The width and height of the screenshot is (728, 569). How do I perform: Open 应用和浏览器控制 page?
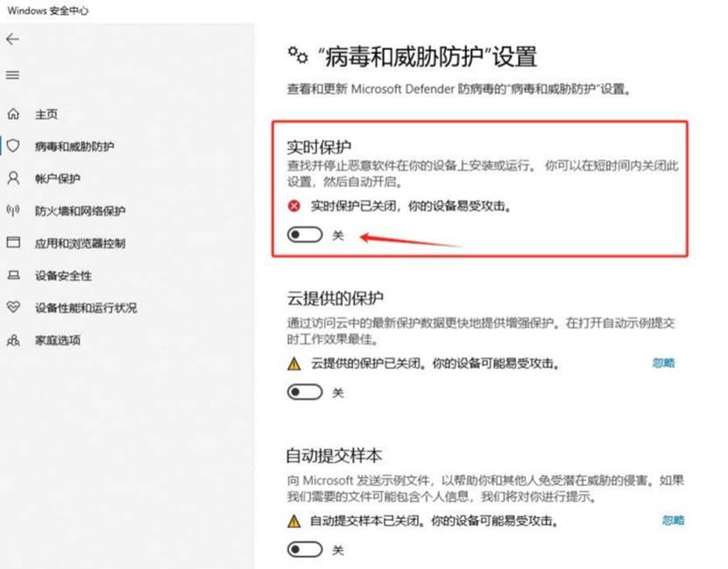pyautogui.click(x=81, y=243)
